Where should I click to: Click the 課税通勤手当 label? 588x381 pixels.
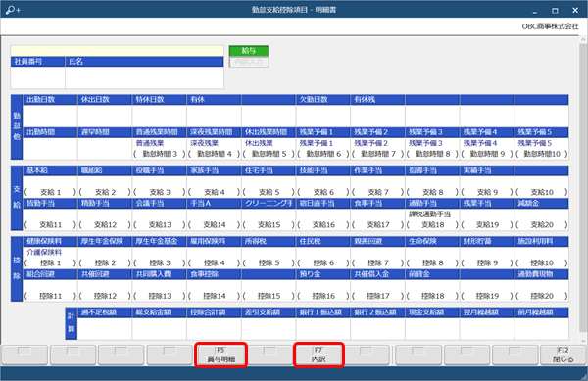429,214
